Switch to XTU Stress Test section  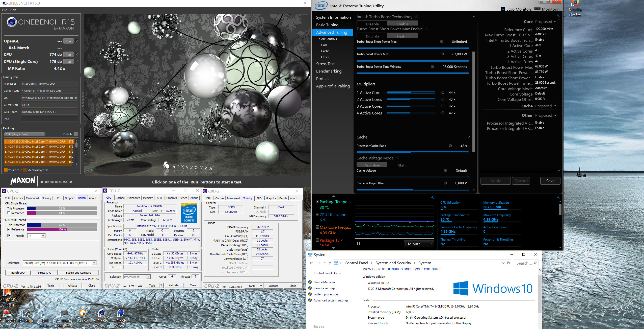click(x=325, y=64)
